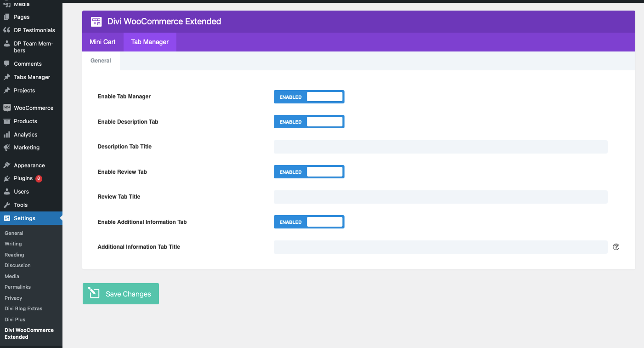Disable the Enable Tab Manager toggle
Screen dimensions: 644x348
tap(309, 97)
